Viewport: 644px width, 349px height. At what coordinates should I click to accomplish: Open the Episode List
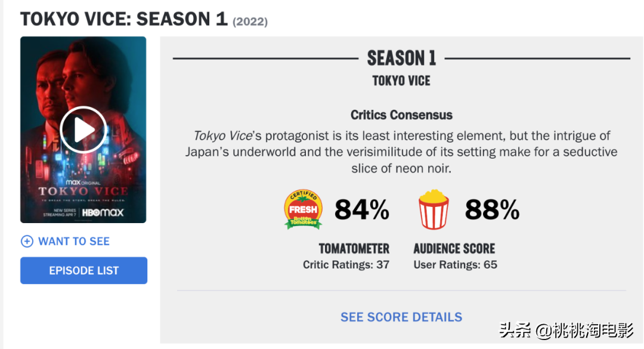point(84,270)
